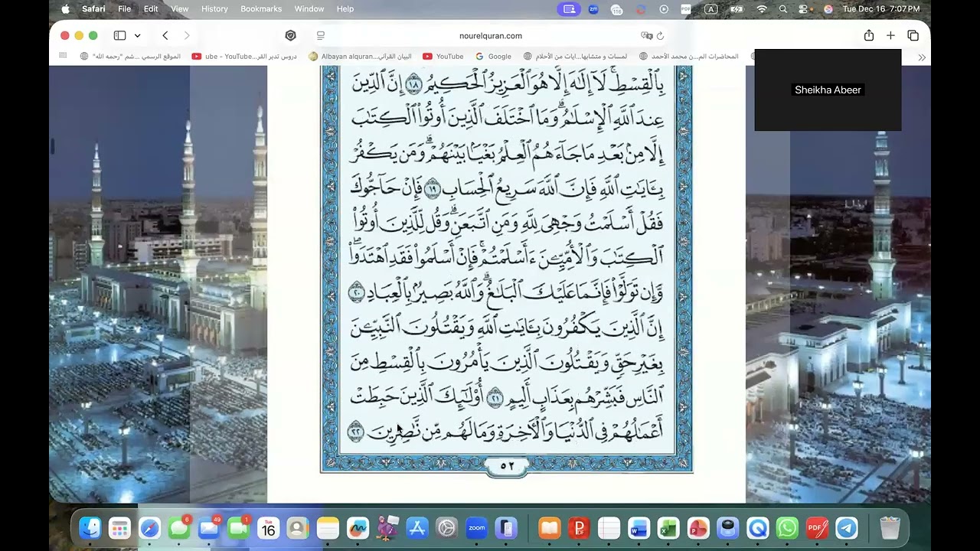The height and width of the screenshot is (551, 980).
Task: Open System Settings from the Dock
Action: coord(447,528)
